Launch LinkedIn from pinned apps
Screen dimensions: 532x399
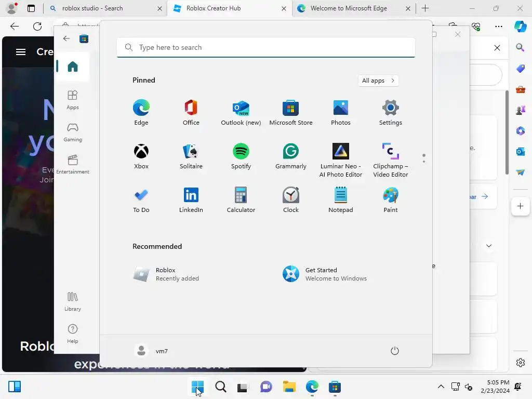191,200
